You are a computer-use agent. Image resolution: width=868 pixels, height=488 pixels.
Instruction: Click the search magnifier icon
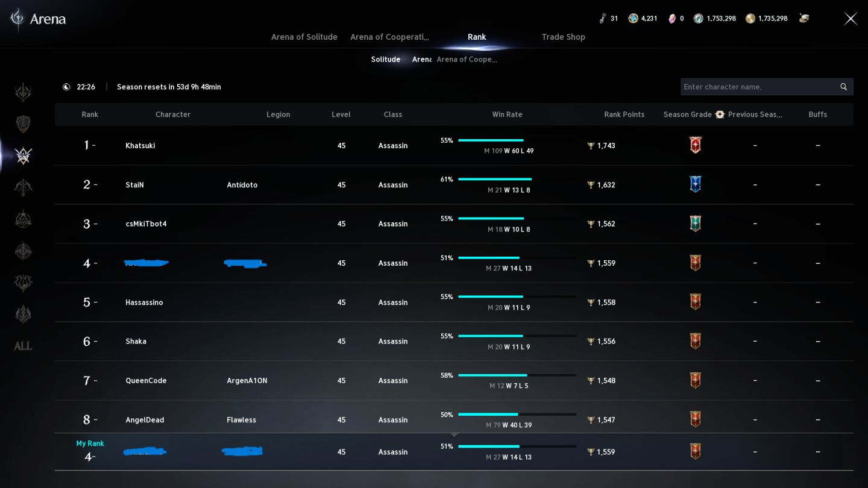click(x=843, y=87)
